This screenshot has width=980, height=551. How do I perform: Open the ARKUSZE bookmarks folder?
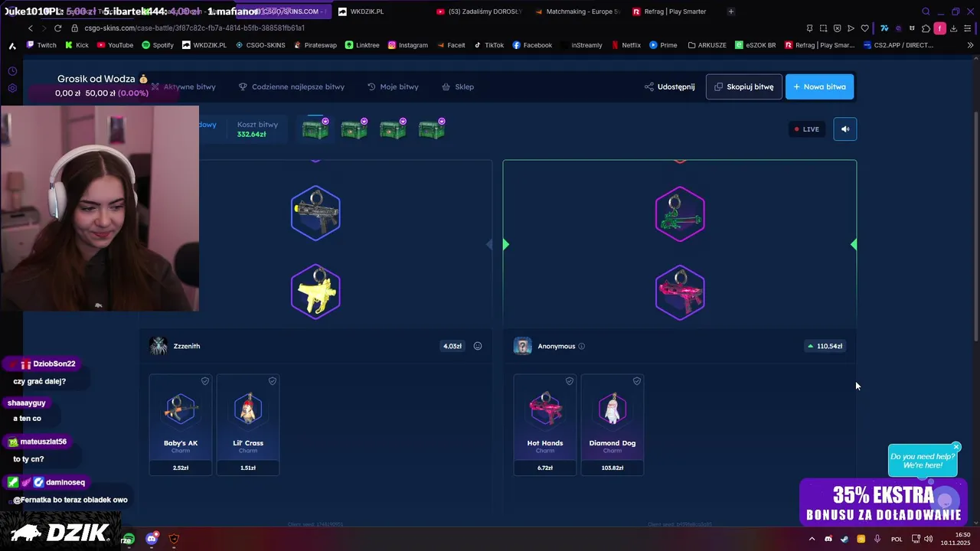707,45
